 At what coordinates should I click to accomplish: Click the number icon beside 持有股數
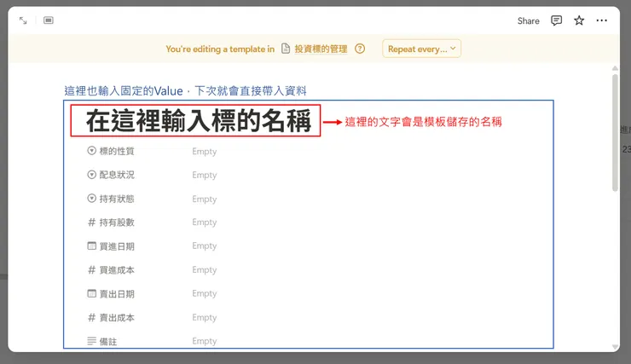coord(92,222)
